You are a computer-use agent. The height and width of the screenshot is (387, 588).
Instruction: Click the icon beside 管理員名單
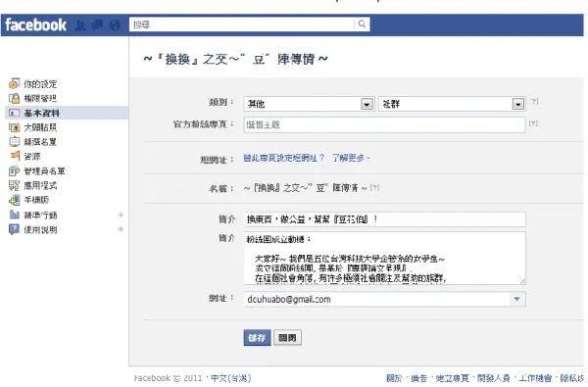click(x=14, y=171)
